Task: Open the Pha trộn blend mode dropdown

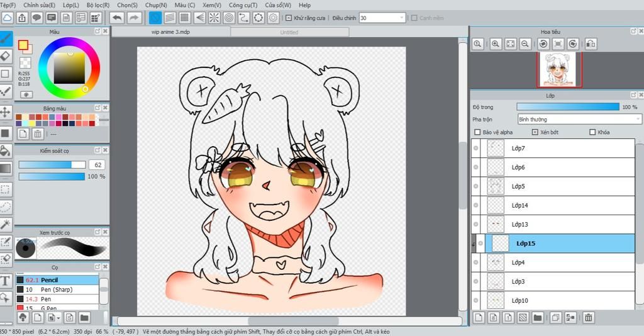Action: tap(579, 120)
